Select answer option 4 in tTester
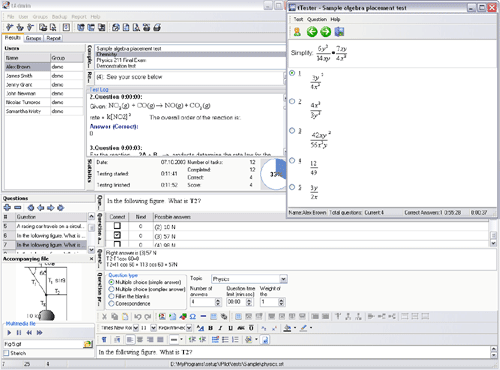The image size is (500, 370). tap(292, 160)
